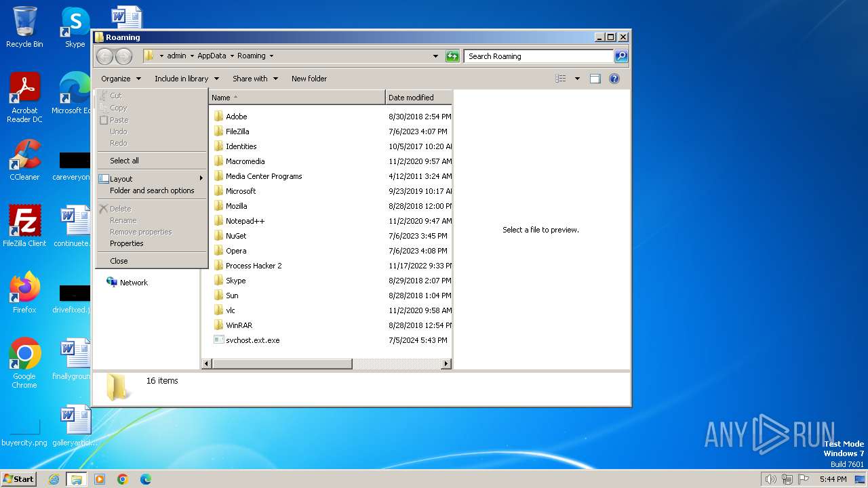Open Include in library dropdown
Image resolution: width=868 pixels, height=488 pixels.
186,79
